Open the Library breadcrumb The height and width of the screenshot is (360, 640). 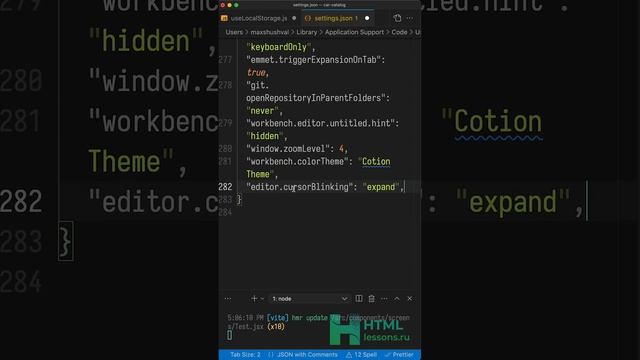pyautogui.click(x=307, y=32)
